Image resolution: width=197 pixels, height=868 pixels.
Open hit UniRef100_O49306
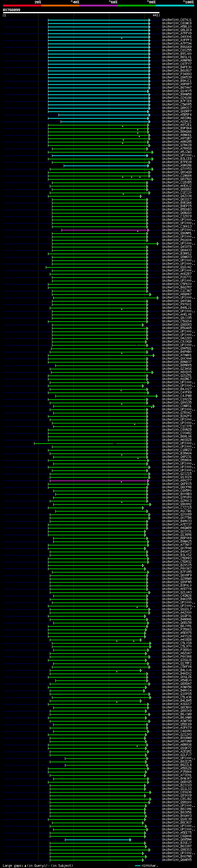(x=177, y=37)
